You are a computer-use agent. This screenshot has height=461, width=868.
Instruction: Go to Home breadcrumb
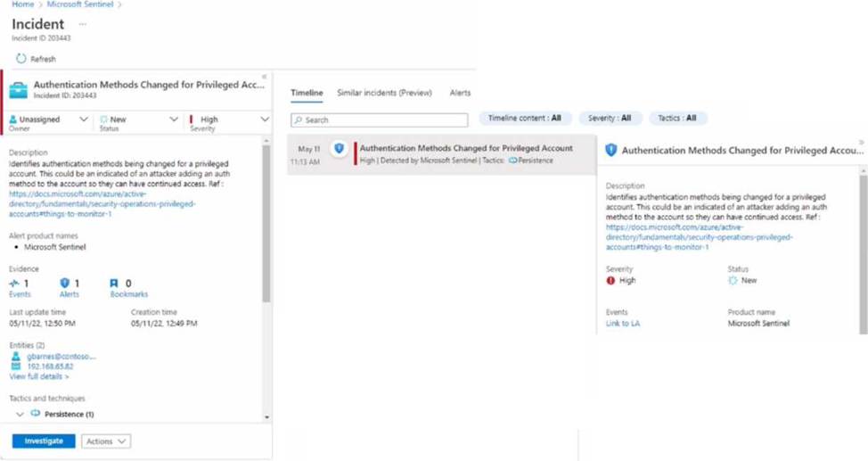[x=22, y=4]
